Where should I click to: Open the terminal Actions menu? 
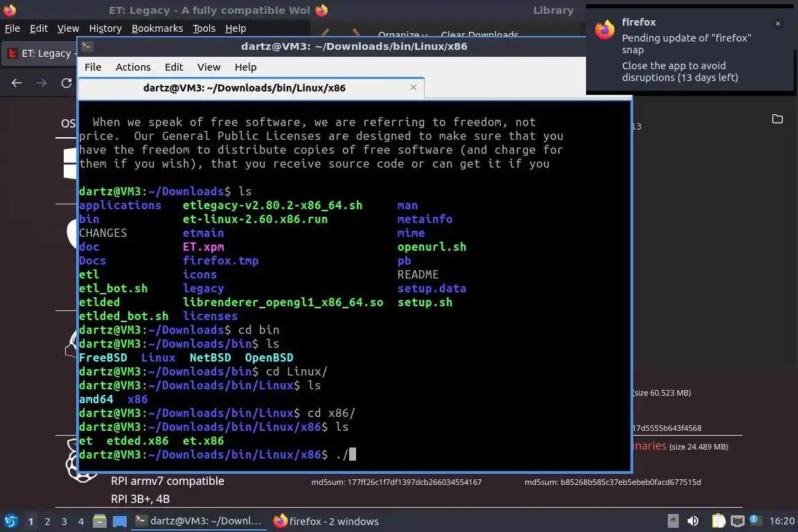pos(133,67)
